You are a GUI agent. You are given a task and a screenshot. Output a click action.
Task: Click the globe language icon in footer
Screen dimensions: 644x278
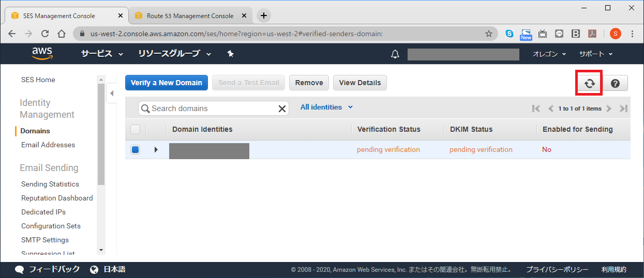click(x=94, y=269)
